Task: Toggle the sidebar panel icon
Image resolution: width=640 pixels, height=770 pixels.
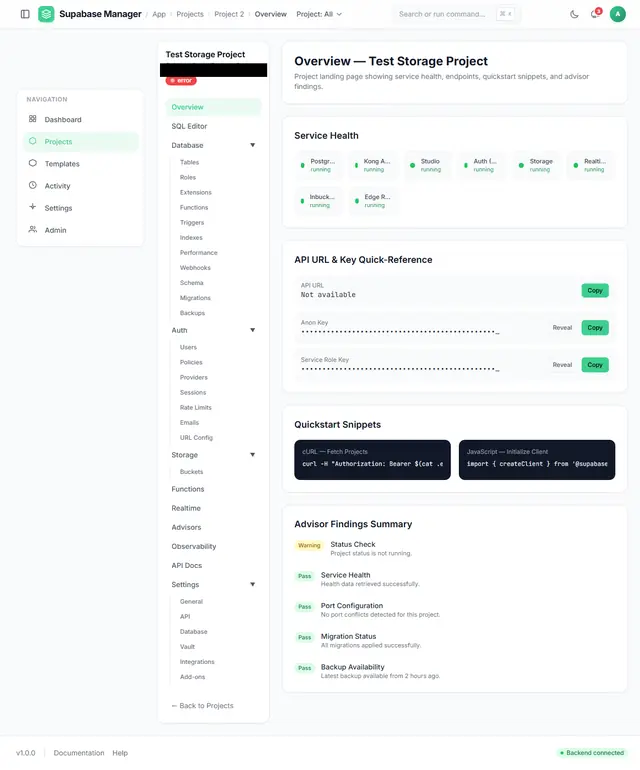Action: [25, 14]
